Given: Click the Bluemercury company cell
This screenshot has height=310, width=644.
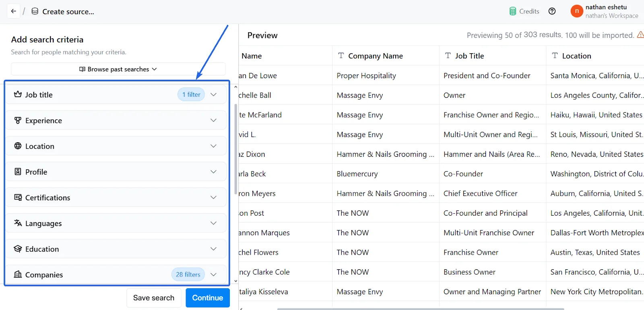Looking at the screenshot, I should [386, 174].
